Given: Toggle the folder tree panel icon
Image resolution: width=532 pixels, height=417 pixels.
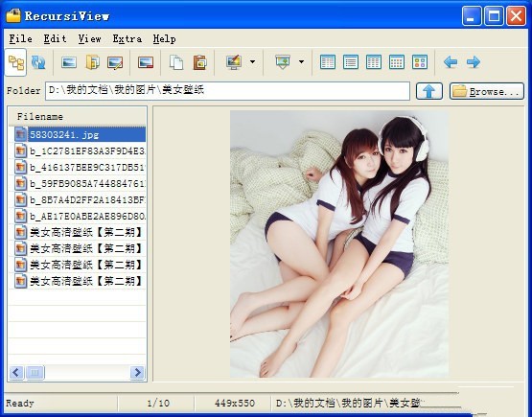Looking at the screenshot, I should pos(15,62).
